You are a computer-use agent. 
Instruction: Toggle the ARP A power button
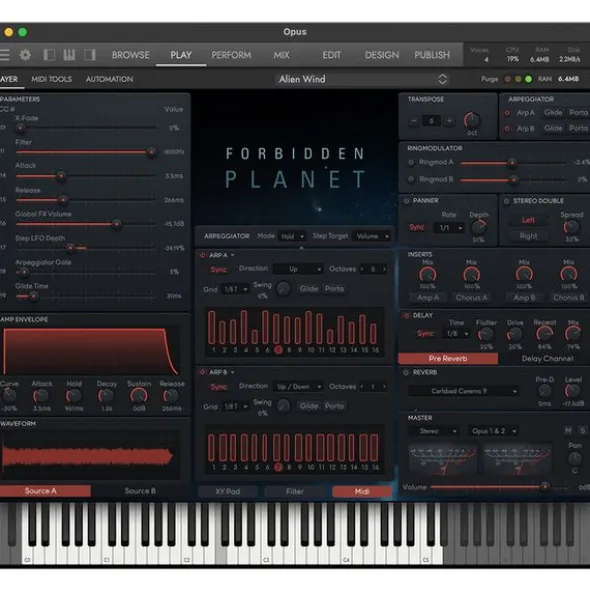[x=203, y=256]
